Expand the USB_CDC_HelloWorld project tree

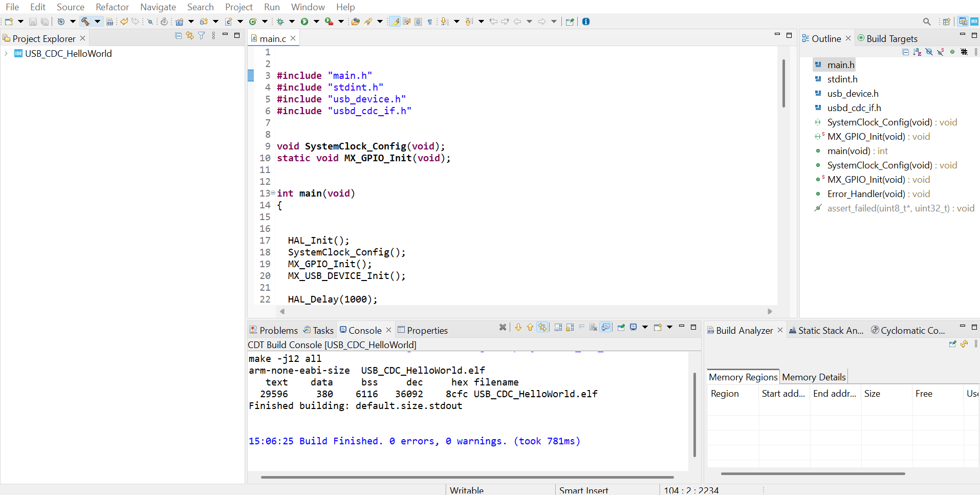coord(5,53)
